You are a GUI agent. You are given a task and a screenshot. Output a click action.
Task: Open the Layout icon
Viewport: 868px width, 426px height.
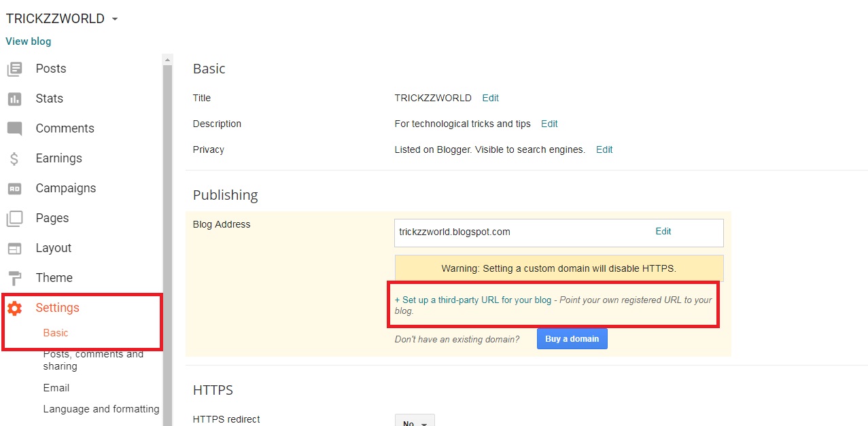point(14,248)
